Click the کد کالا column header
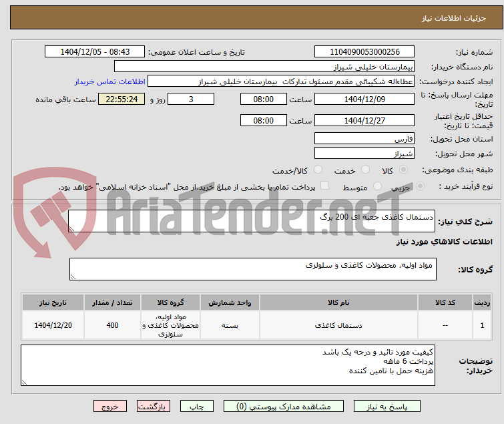This screenshot has width=504, height=424. [x=445, y=302]
